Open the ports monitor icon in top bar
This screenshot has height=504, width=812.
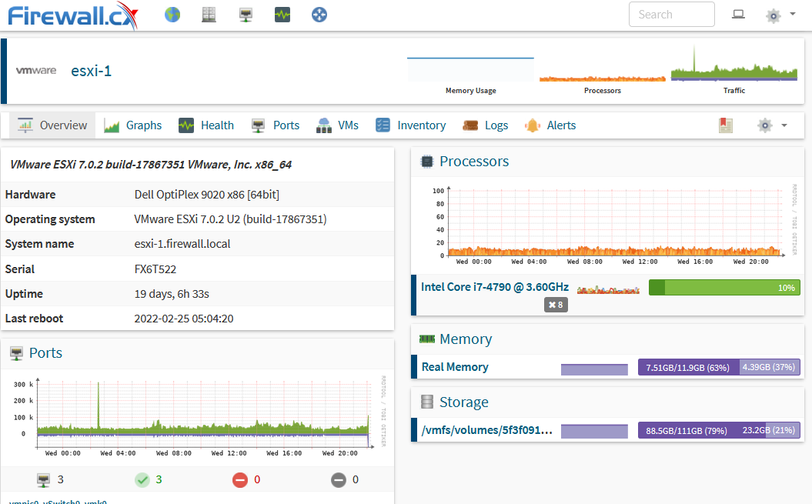point(246,15)
